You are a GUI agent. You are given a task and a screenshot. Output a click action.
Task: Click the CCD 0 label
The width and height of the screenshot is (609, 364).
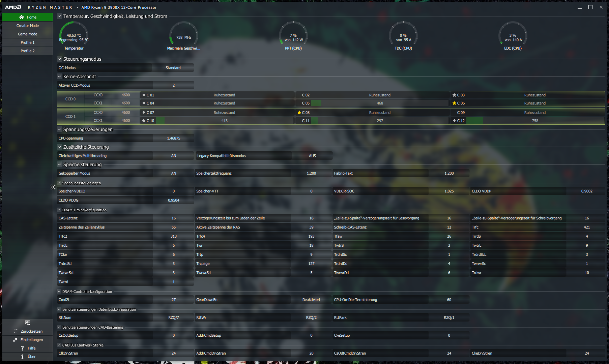pyautogui.click(x=70, y=99)
